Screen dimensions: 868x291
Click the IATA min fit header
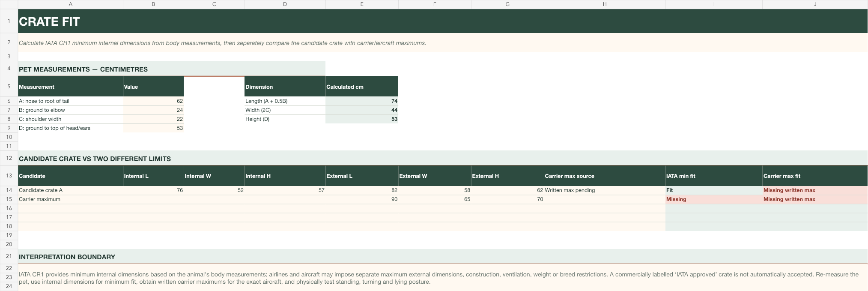click(x=714, y=176)
